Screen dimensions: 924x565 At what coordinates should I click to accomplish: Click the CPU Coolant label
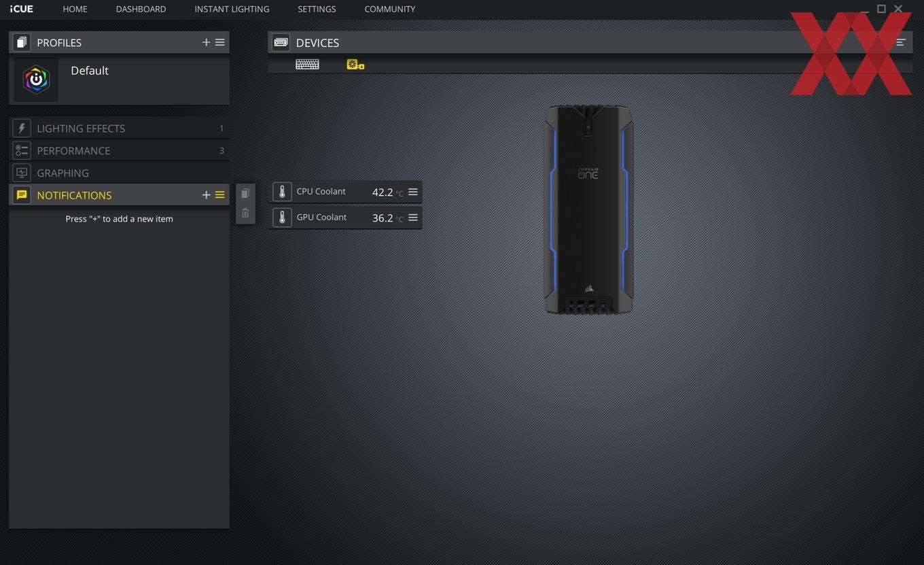pyautogui.click(x=321, y=191)
